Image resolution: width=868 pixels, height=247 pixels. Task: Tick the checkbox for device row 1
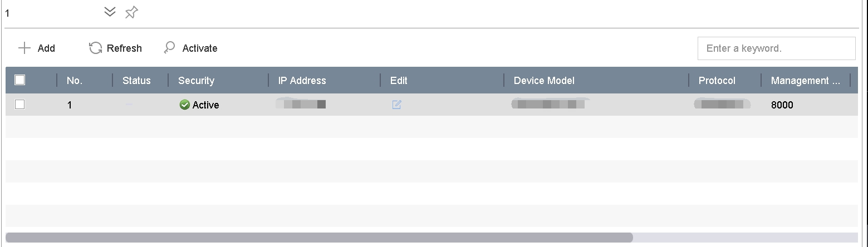[19, 105]
